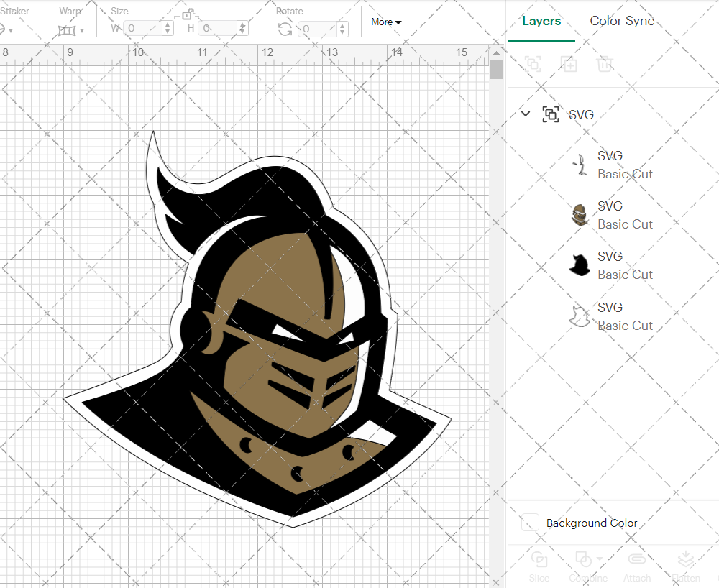
Task: Click the Background Color swatch
Action: point(529,523)
